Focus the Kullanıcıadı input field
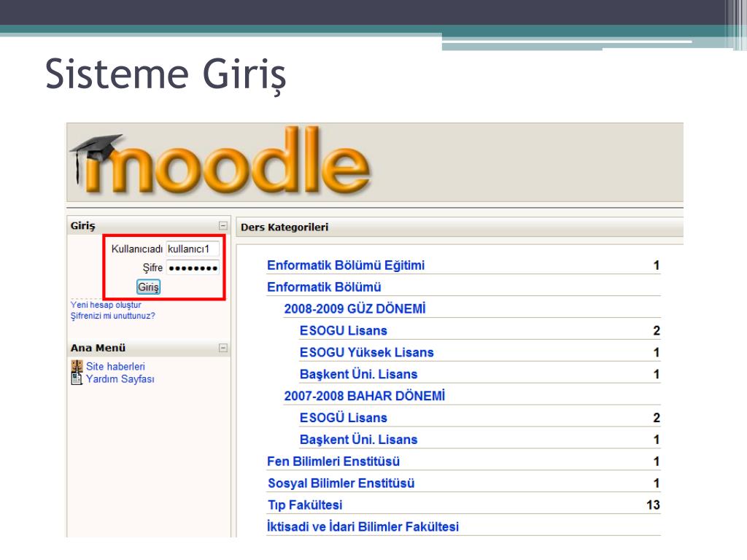 point(193,249)
